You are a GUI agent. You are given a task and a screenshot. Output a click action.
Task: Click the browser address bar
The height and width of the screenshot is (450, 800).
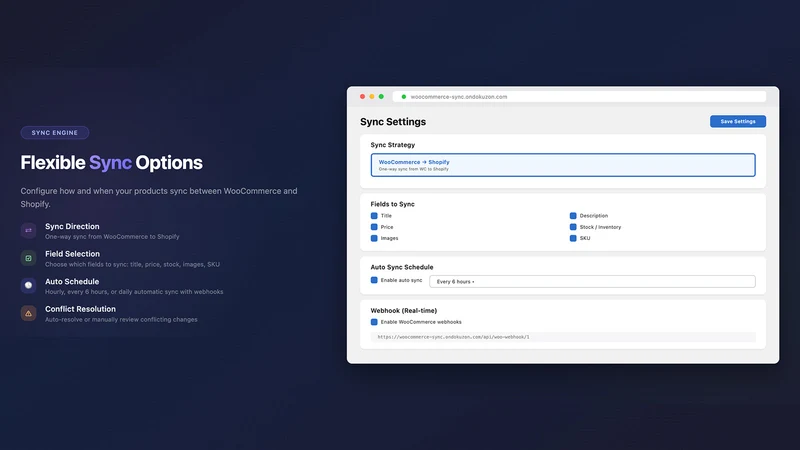coord(579,96)
